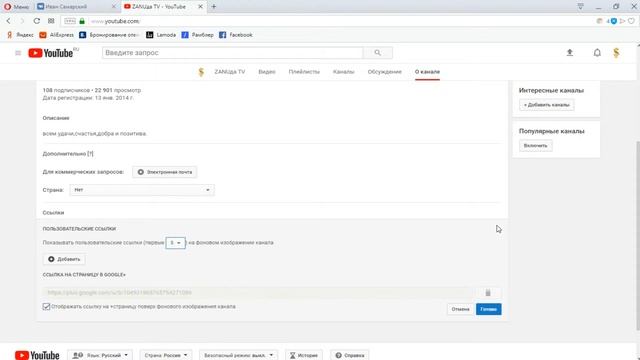Click the Добавить link button

point(64,259)
